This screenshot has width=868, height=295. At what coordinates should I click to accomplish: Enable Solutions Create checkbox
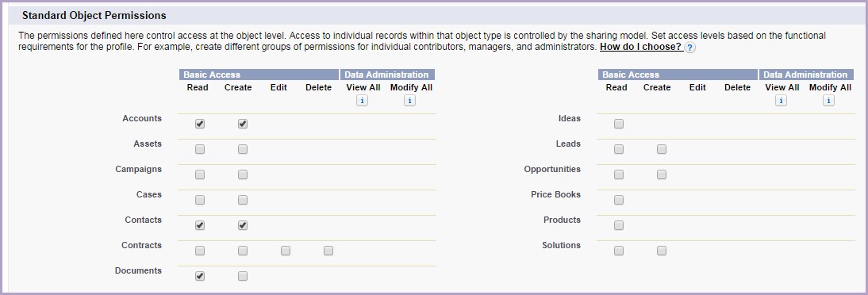pyautogui.click(x=662, y=251)
